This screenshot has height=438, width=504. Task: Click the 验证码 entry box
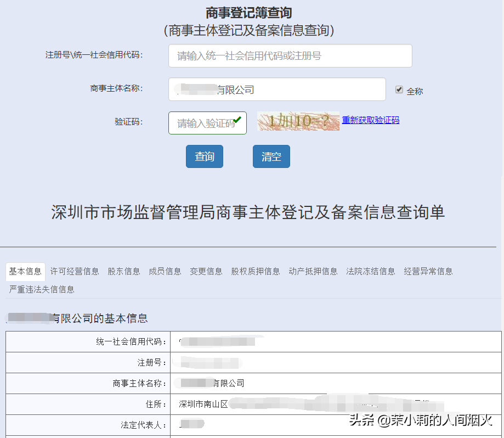tap(207, 122)
